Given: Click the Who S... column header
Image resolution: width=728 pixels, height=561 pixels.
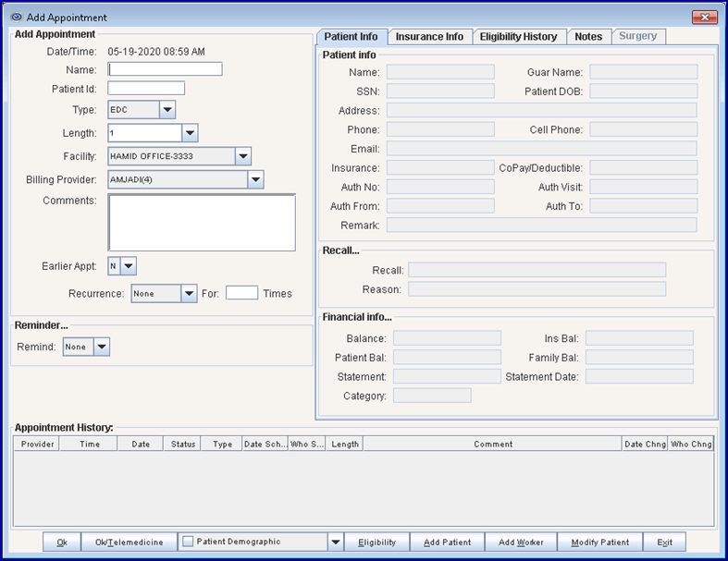Looking at the screenshot, I should (x=307, y=444).
